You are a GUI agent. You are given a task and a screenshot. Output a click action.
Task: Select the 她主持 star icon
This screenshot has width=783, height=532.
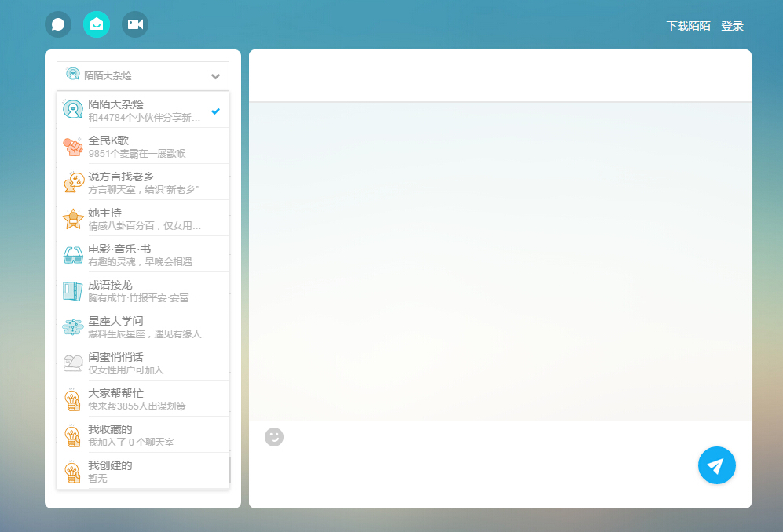click(73, 217)
